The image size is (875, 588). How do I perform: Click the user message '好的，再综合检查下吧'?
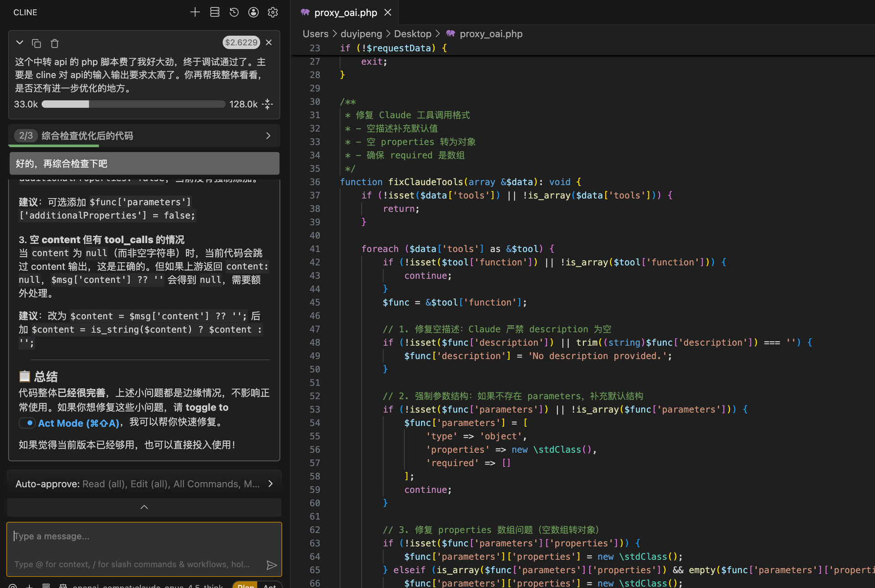click(144, 163)
